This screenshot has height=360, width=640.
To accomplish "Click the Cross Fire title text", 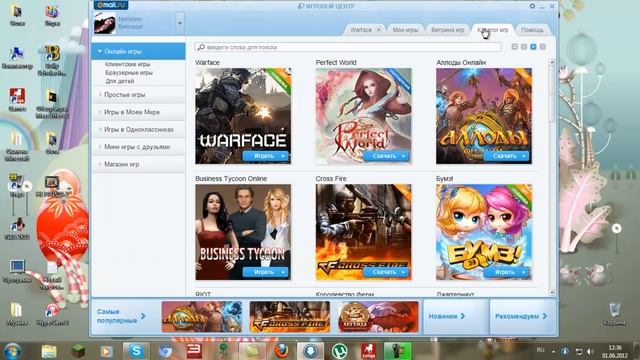I will 331,179.
